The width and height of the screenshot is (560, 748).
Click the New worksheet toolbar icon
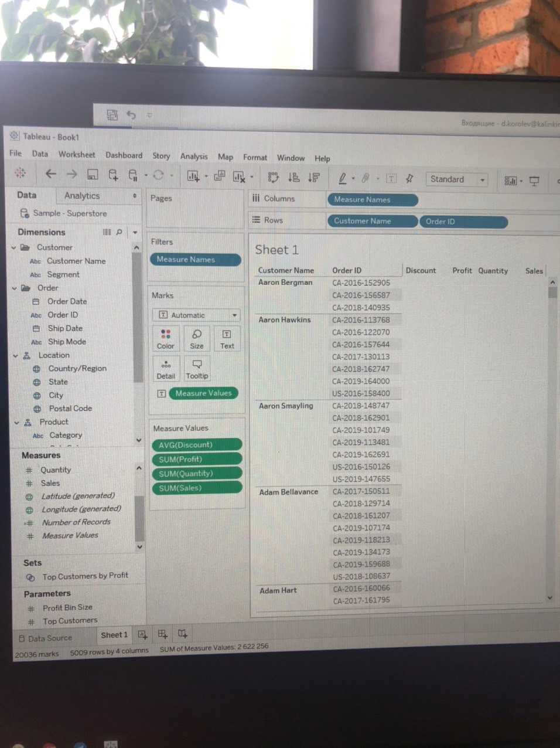193,175
